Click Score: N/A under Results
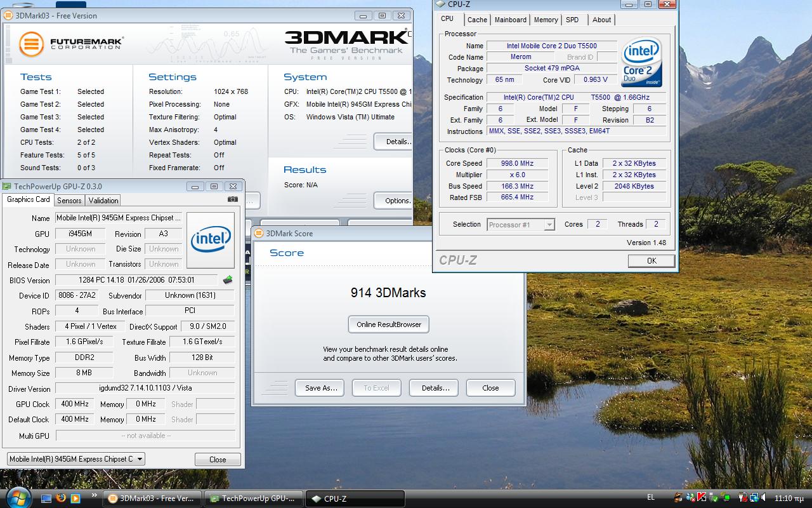This screenshot has width=812, height=508. pos(301,185)
